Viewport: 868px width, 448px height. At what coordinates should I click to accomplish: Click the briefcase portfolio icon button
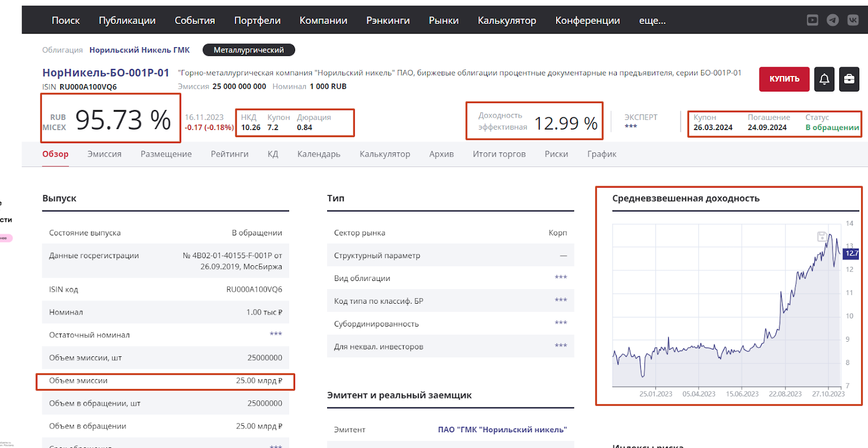(849, 79)
